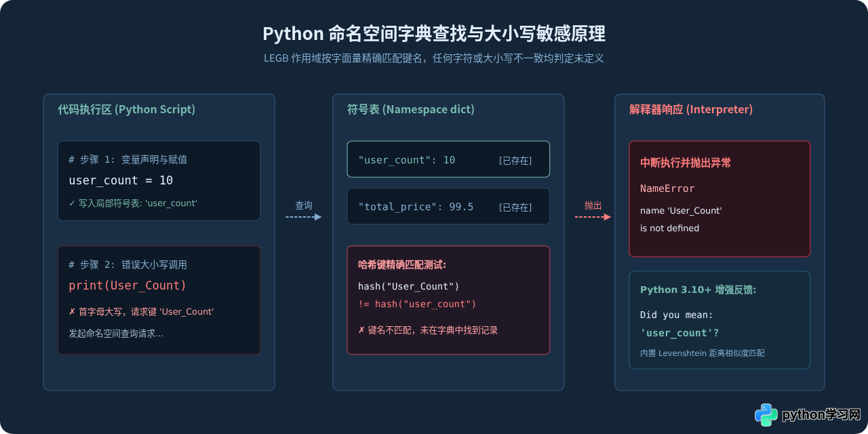Select the "代码执行区 (Python Script)" panel heading
Image resolution: width=868 pixels, height=434 pixels.
click(126, 109)
